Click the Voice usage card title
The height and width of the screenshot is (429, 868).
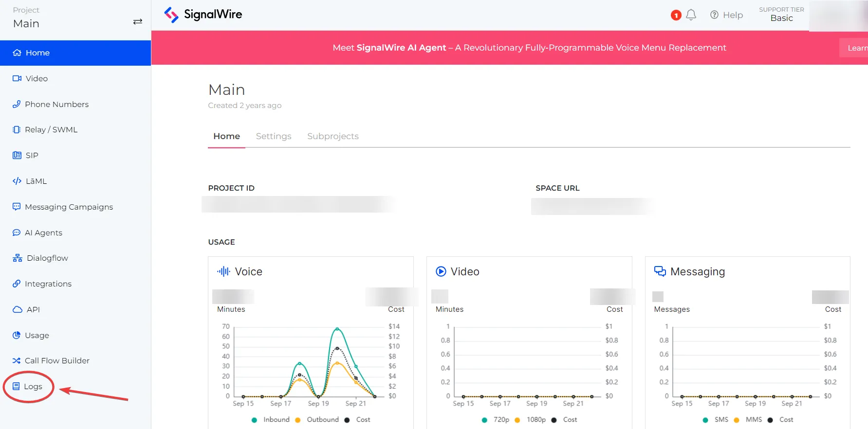pyautogui.click(x=248, y=271)
